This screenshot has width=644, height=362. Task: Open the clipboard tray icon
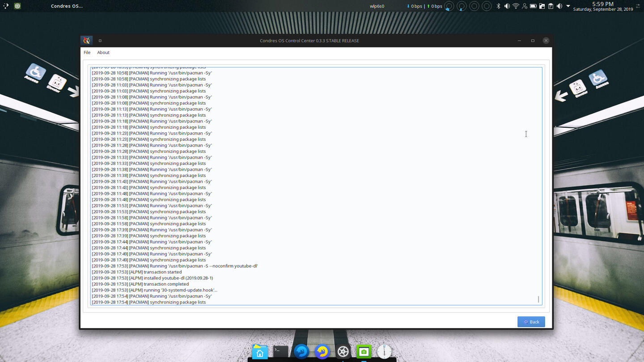pos(551,6)
